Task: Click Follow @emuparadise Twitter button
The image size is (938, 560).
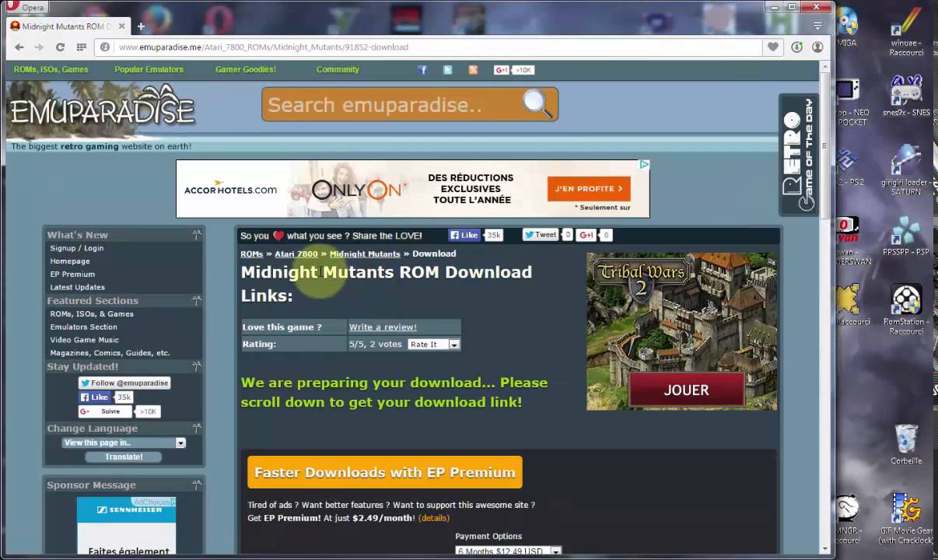Action: [124, 383]
